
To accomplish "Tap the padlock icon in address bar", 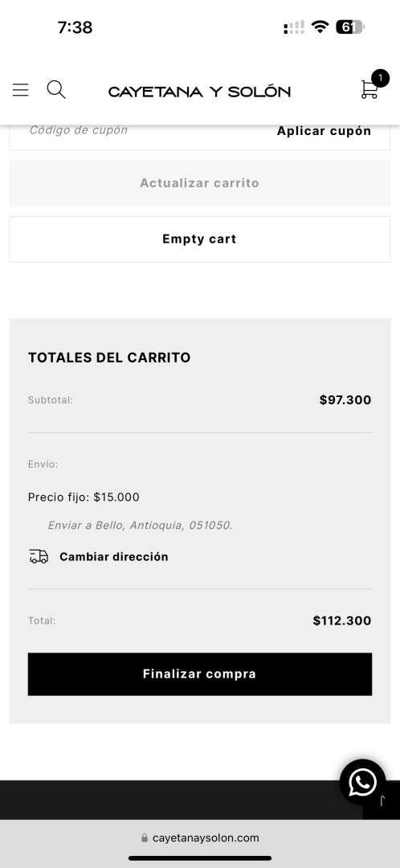I will 145,838.
